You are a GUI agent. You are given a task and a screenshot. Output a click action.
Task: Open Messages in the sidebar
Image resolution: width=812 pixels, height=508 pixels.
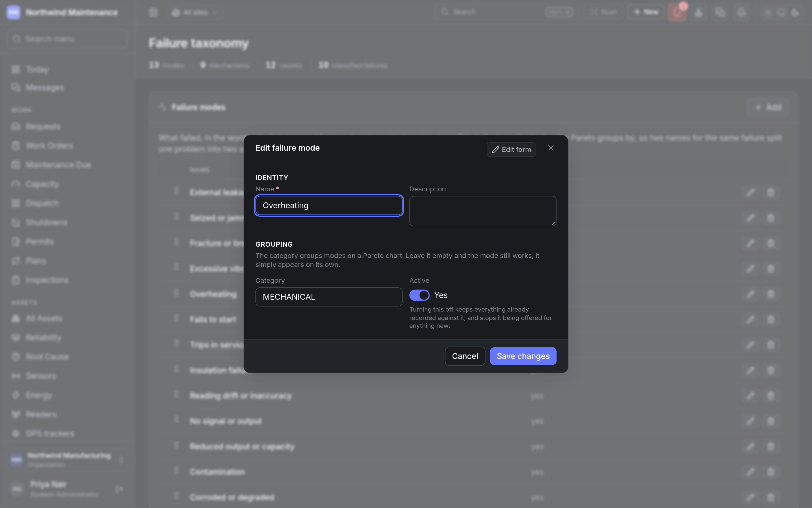(44, 88)
